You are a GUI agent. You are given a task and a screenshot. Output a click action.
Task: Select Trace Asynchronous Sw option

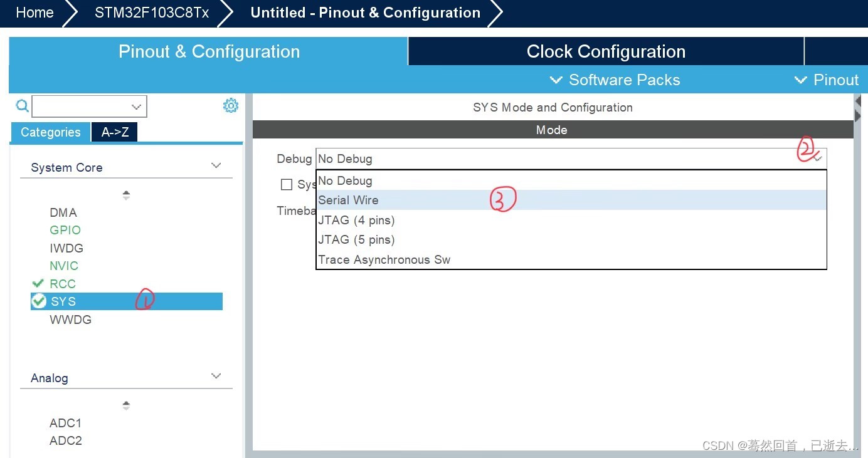[571, 259]
